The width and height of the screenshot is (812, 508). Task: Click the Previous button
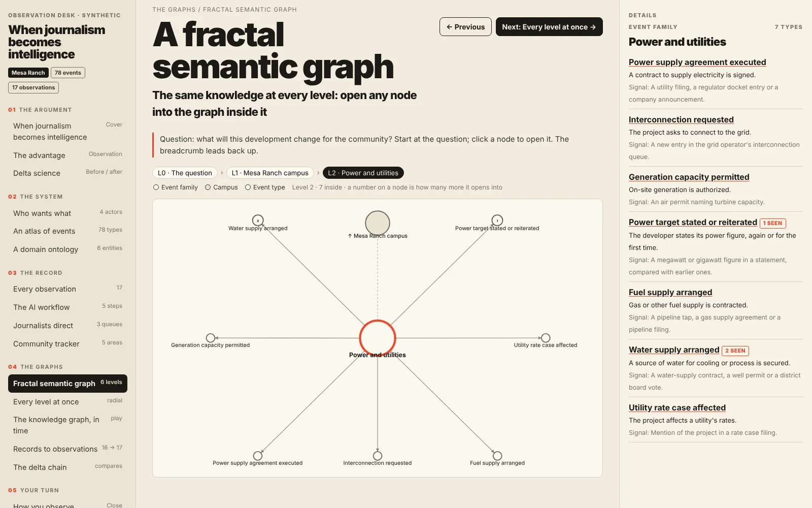click(x=465, y=27)
